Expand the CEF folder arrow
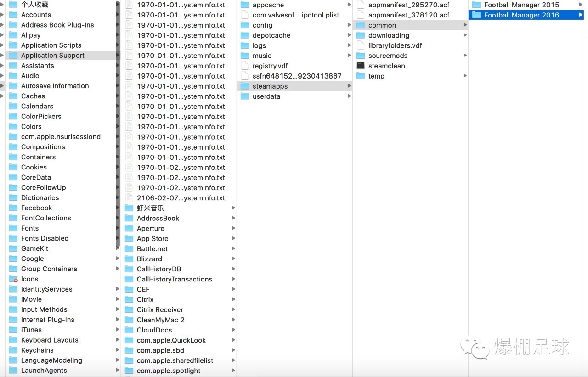This screenshot has height=377, width=588. click(x=233, y=289)
